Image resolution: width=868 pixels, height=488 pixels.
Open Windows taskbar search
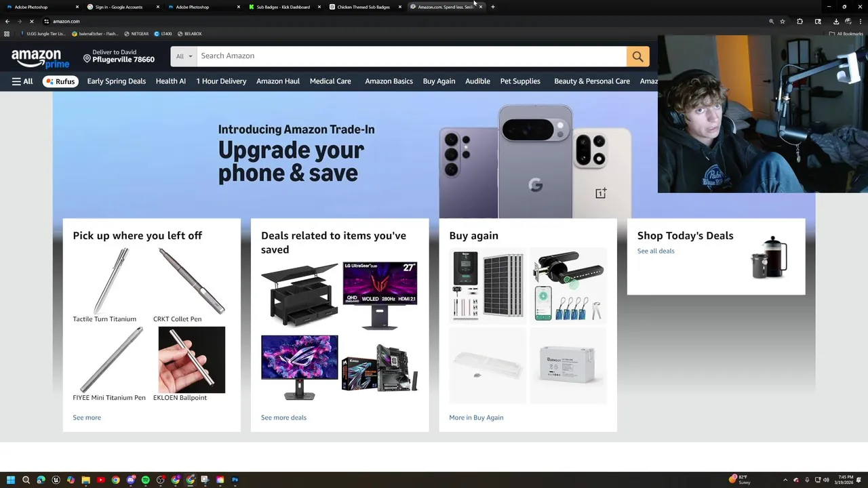point(26,480)
